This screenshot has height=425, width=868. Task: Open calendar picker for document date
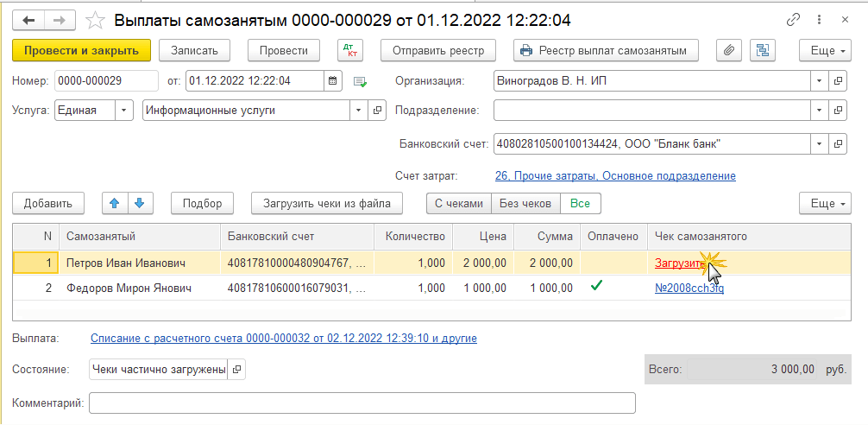(x=332, y=81)
